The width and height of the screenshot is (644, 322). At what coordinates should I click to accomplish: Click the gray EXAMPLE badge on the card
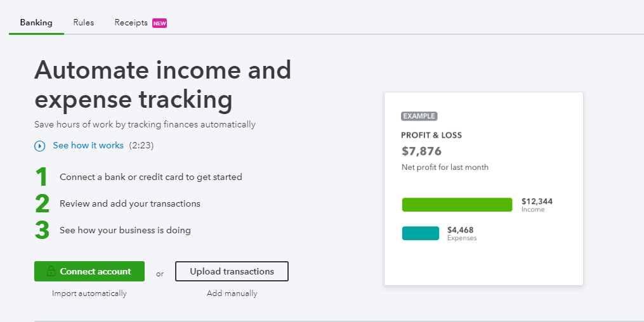point(419,116)
